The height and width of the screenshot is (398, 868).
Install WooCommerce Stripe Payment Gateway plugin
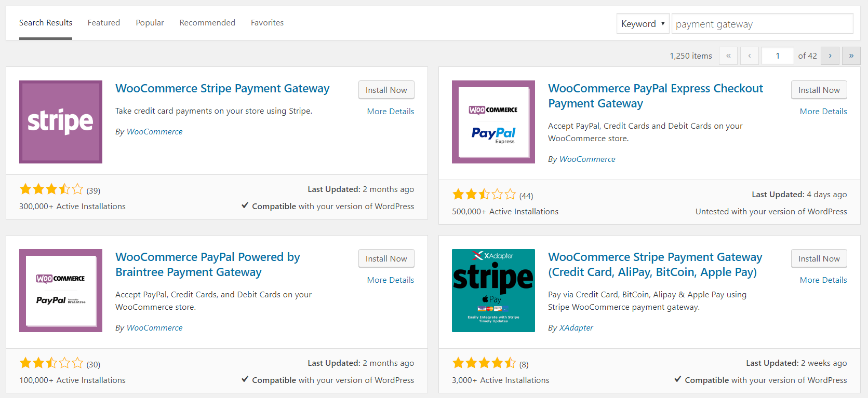coord(386,90)
